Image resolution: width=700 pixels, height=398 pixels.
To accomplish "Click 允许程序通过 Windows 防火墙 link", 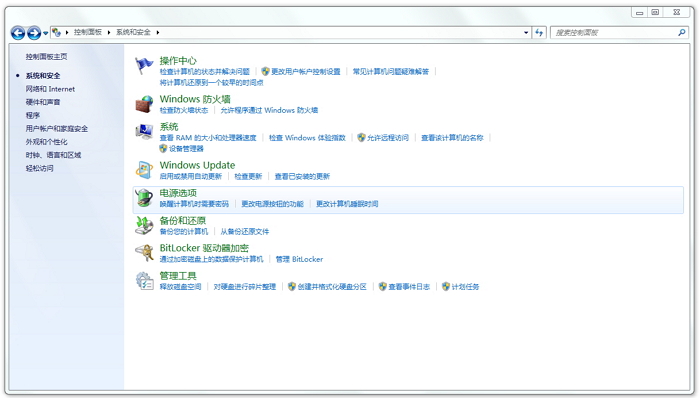I will coord(269,110).
